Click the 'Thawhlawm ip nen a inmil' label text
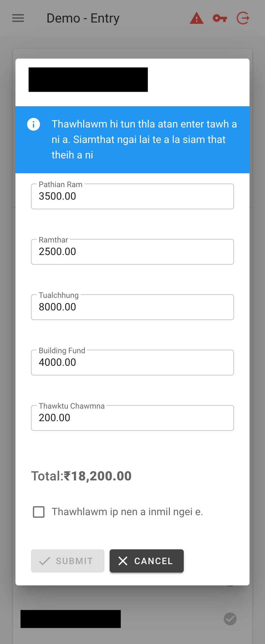Image resolution: width=265 pixels, height=644 pixels. point(127,512)
